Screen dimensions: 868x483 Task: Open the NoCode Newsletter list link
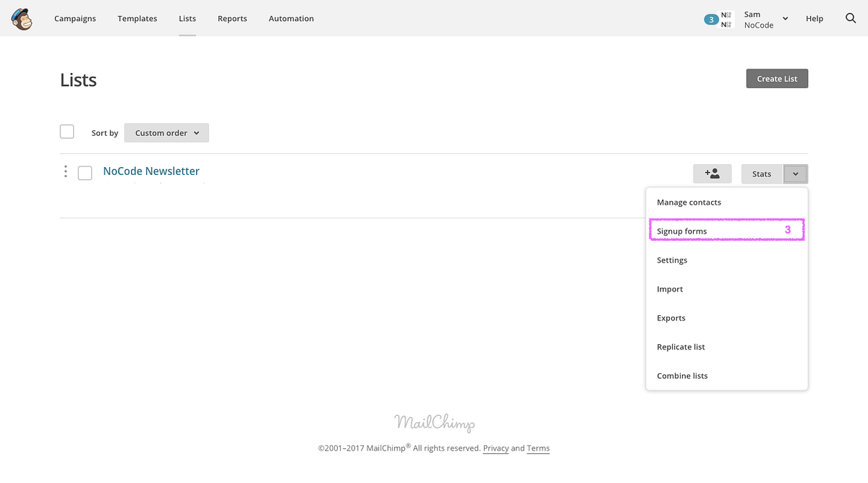[151, 171]
